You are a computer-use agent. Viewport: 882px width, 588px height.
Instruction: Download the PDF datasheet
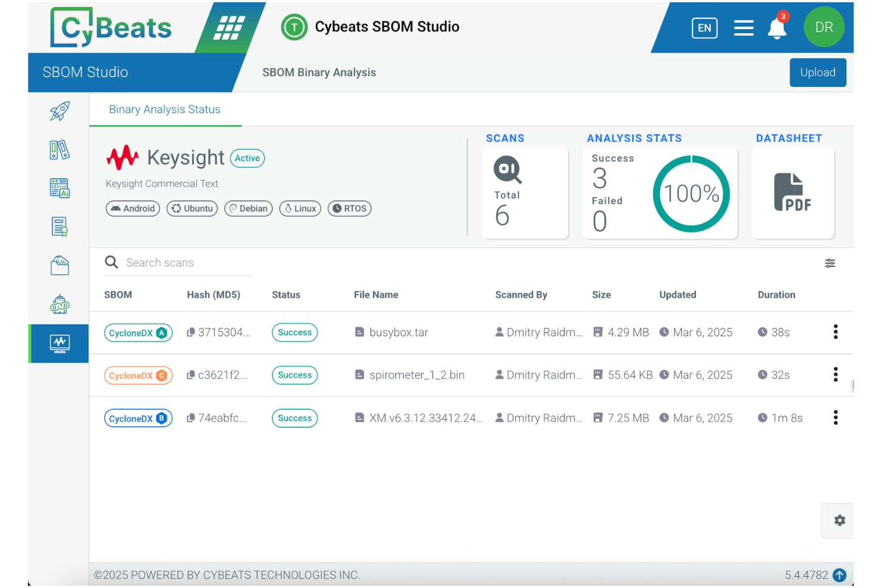click(793, 192)
